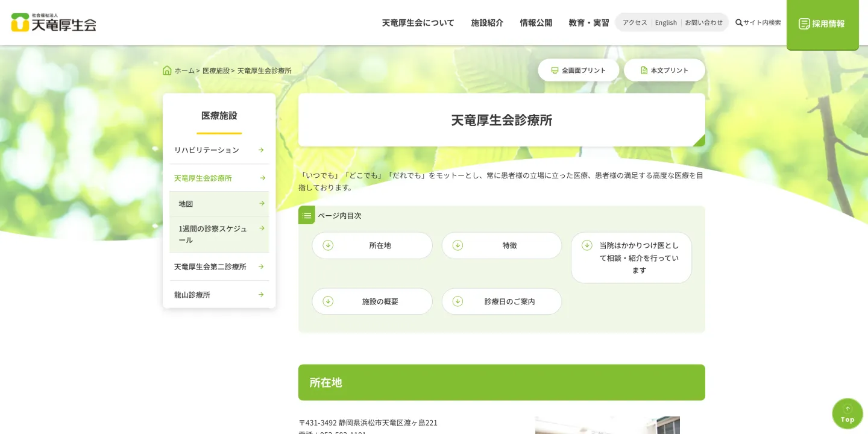Click the arrow icon on 地図 row

point(262,204)
